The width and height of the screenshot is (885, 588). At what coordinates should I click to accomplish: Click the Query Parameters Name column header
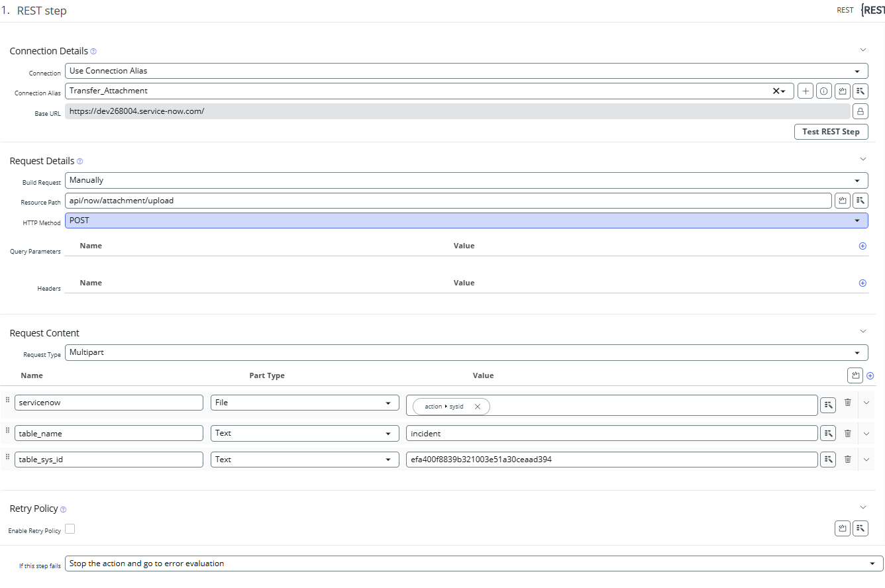click(x=91, y=246)
